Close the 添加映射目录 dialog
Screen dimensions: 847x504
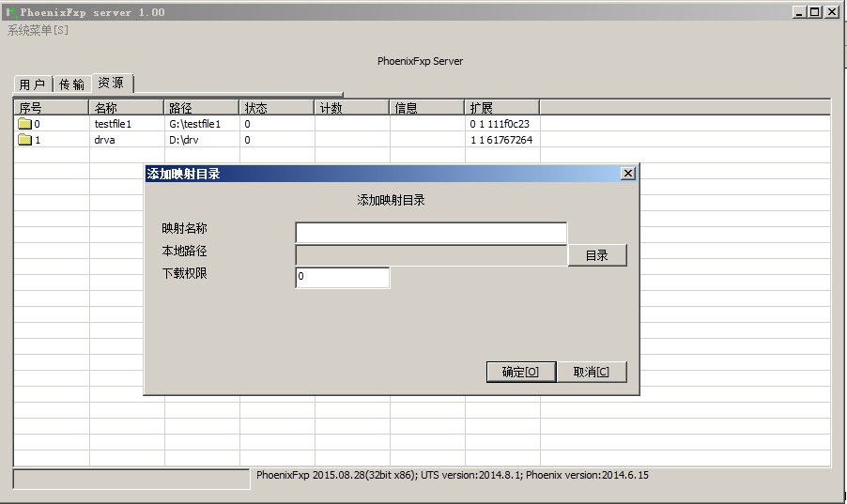[627, 174]
